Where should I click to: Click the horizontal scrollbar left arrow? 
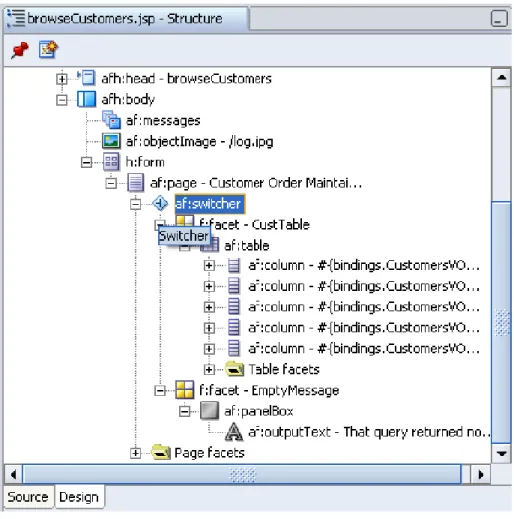[x=13, y=474]
